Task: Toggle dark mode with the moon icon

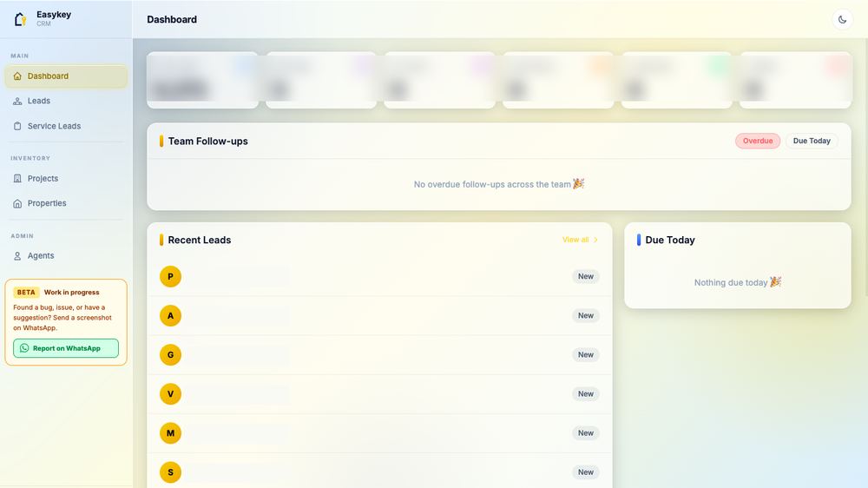Action: click(842, 19)
